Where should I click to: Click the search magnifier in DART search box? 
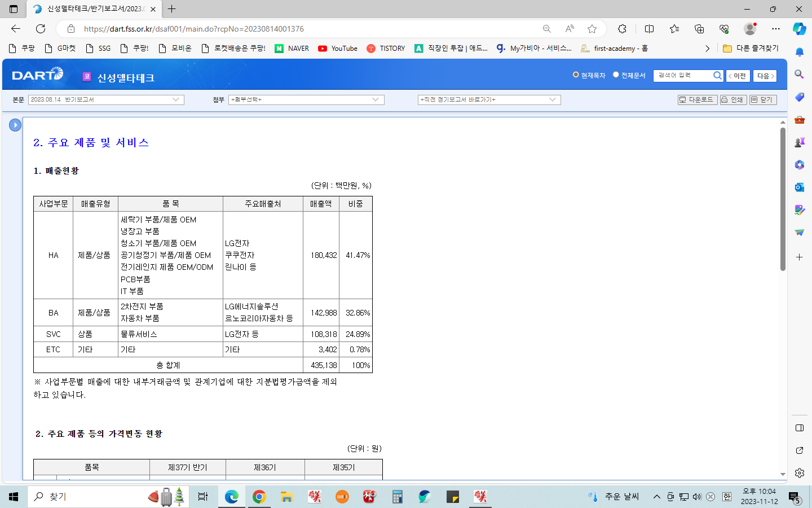tap(717, 75)
